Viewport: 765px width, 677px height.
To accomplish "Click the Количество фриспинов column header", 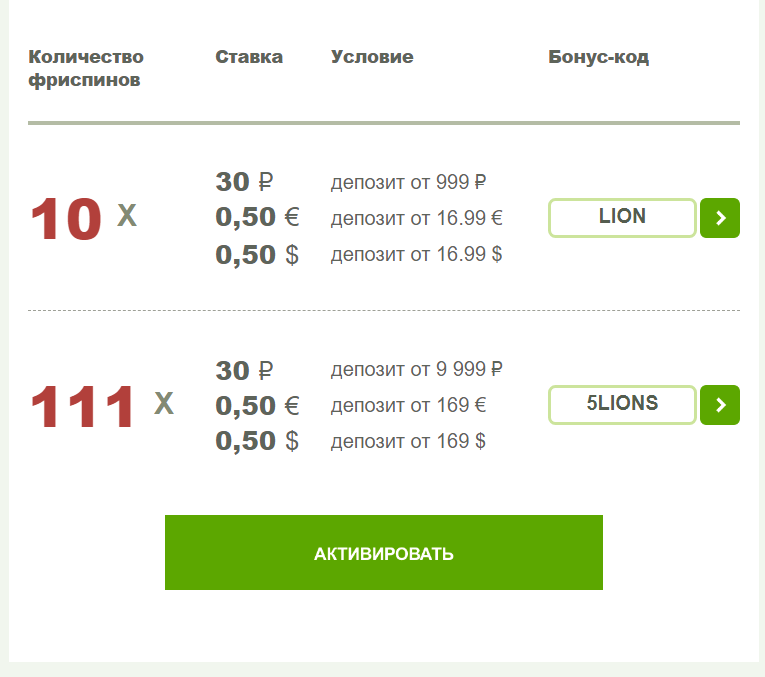I will [86, 68].
